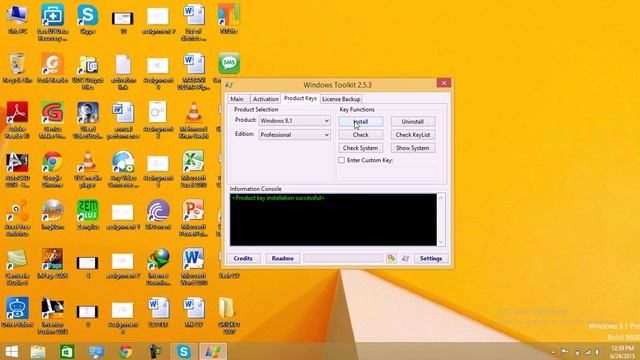This screenshot has width=640, height=360.
Task: Open Microsoft PowerPoint desktop shortcut
Action: [x=193, y=218]
